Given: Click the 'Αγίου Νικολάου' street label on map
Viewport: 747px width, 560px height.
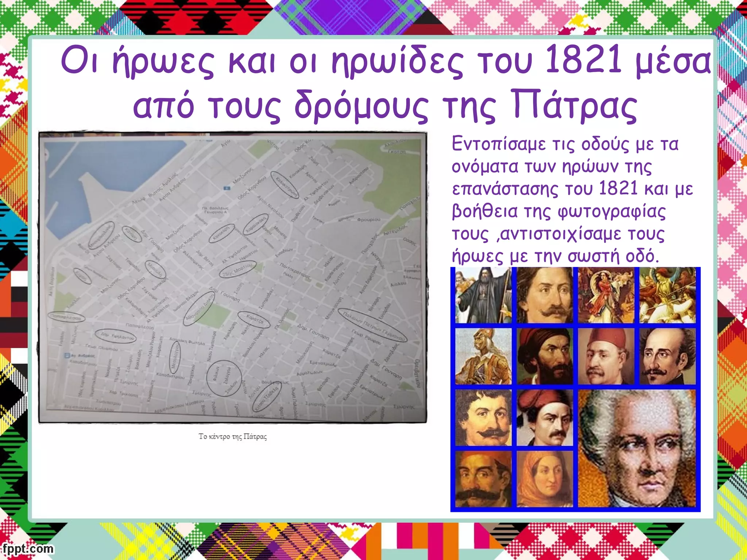Looking at the screenshot, I should [x=270, y=207].
